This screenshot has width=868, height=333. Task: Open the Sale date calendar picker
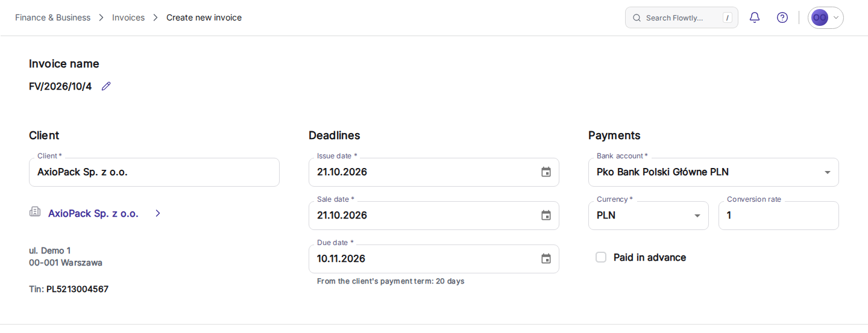(546, 216)
